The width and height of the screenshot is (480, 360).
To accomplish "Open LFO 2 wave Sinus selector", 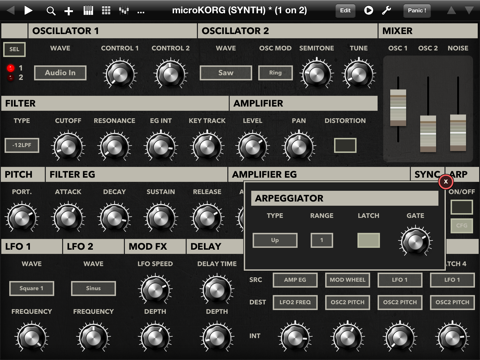I will (93, 288).
